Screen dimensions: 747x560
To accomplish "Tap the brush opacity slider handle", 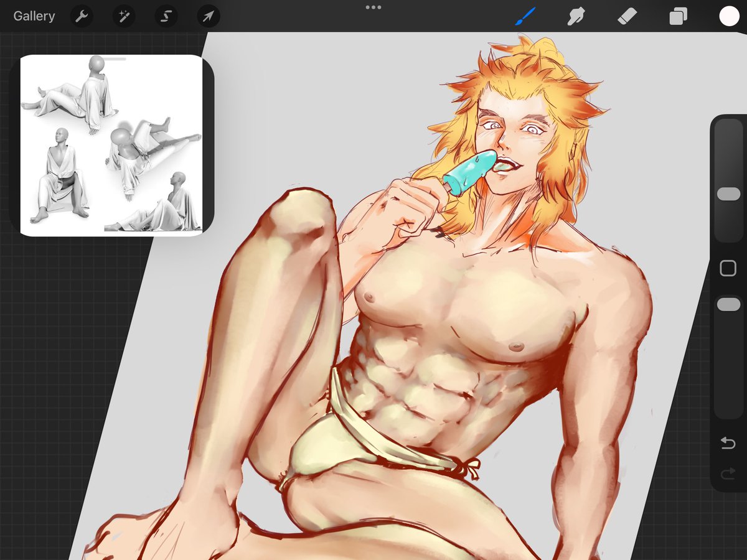I will tap(728, 304).
